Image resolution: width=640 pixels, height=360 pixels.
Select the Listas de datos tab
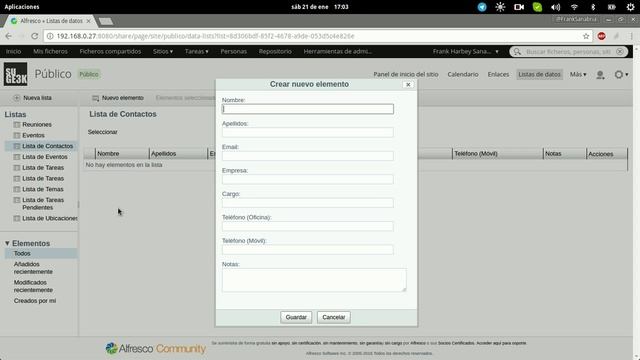pos(539,74)
